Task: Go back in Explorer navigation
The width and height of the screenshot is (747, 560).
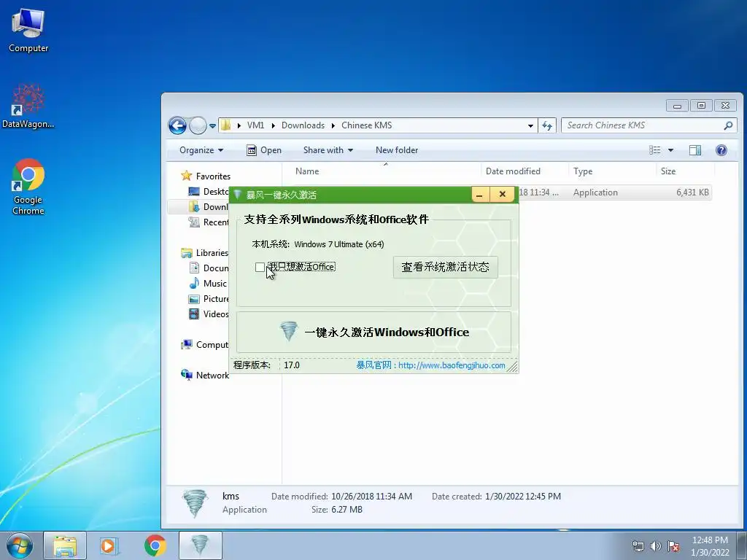Action: 177,125
